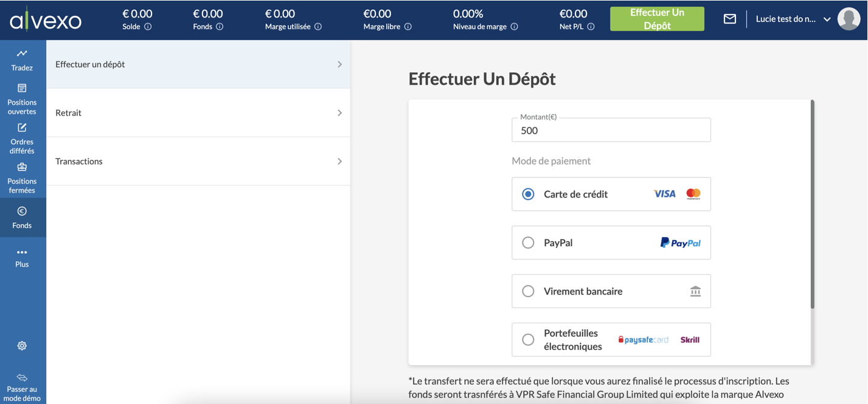Choose Portefeuilles électroniques radio option
868x404 pixels.
pos(528,340)
